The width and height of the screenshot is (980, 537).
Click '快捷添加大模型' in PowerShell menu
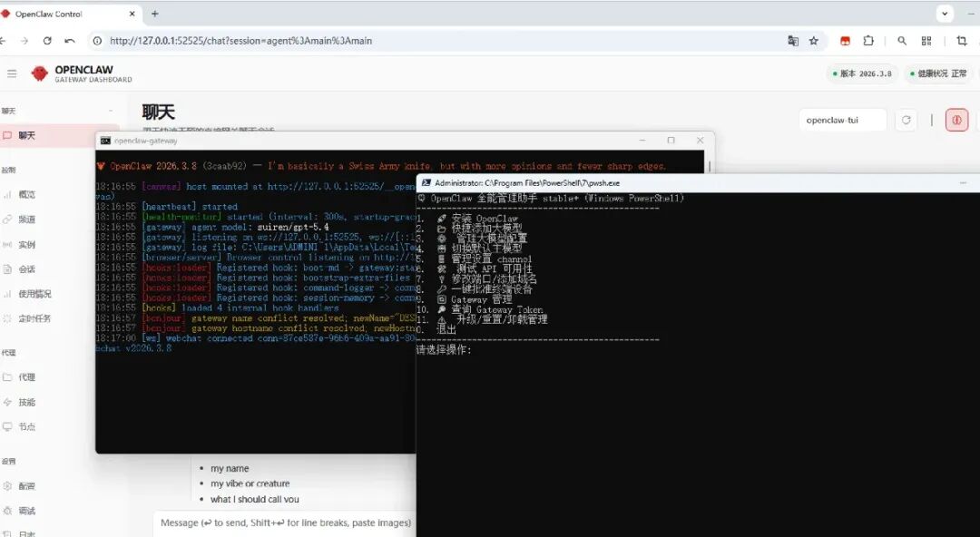(486, 229)
